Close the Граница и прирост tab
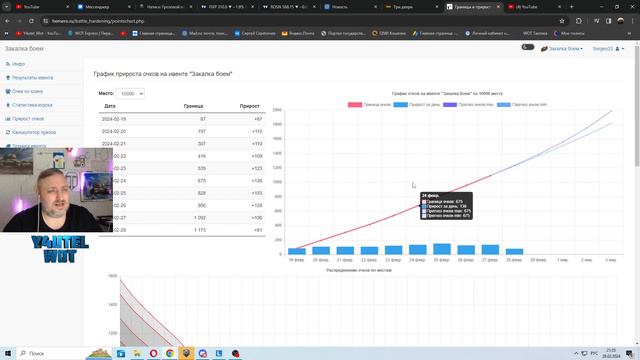This screenshot has height=360, width=640. pyautogui.click(x=498, y=7)
